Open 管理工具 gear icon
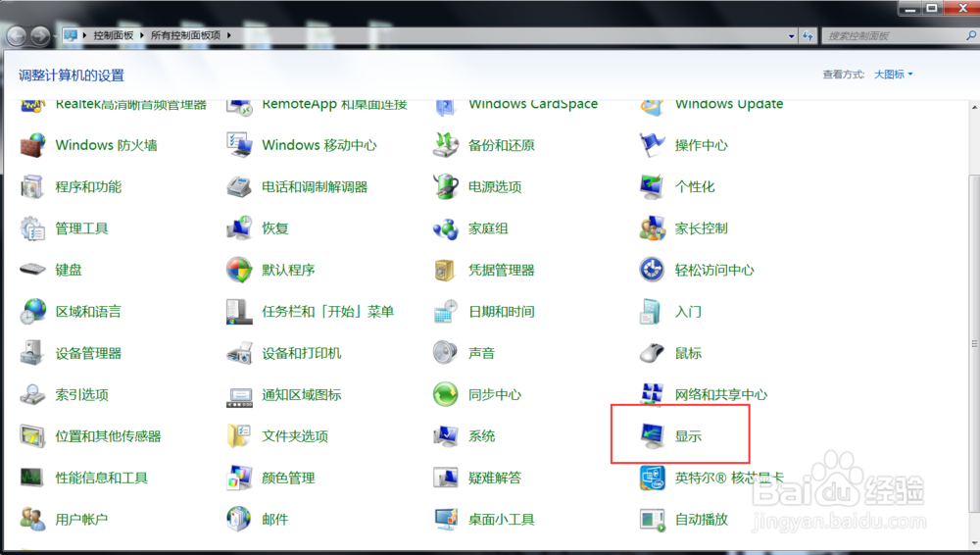 point(32,228)
